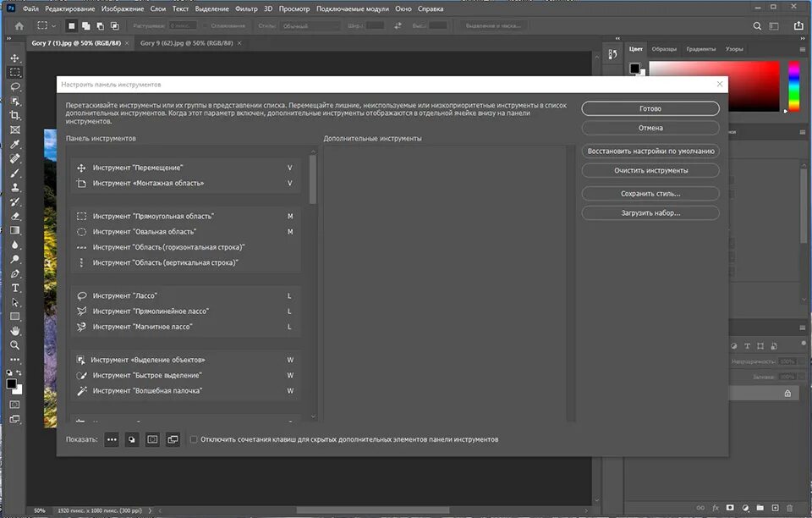This screenshot has height=518, width=812.
Task: Click the Готово button
Action: (650, 109)
